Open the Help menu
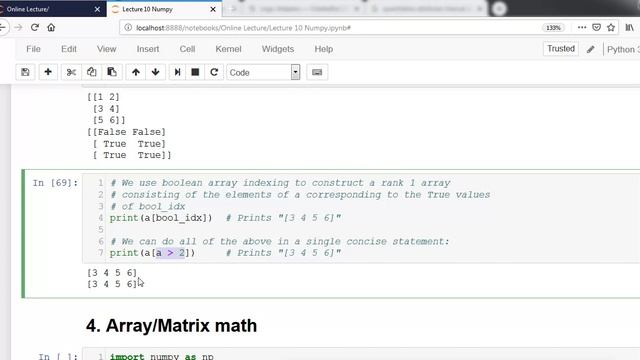The width and height of the screenshot is (640, 360). pos(324,49)
